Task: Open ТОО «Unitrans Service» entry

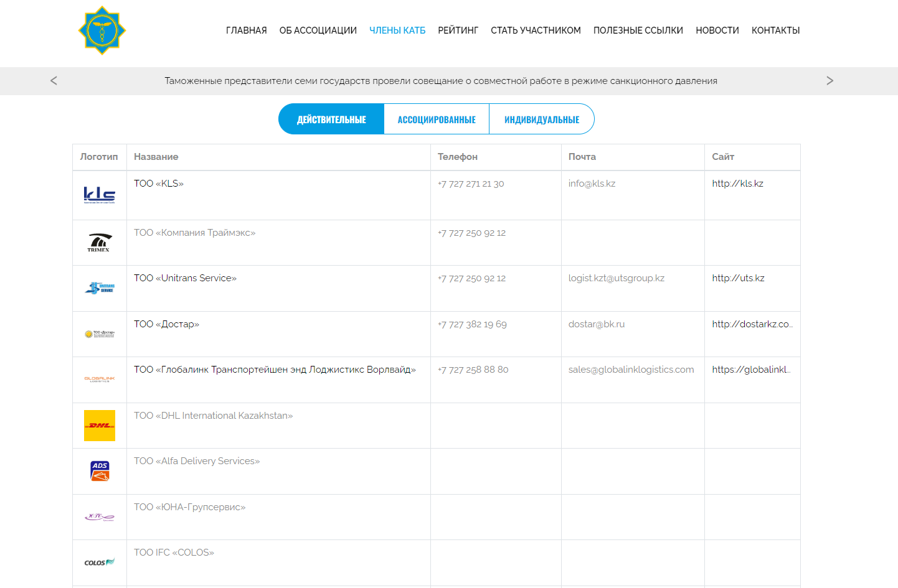Action: click(x=186, y=278)
